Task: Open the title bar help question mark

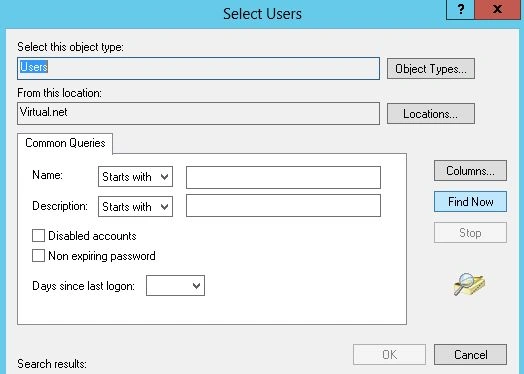Action: (461, 9)
